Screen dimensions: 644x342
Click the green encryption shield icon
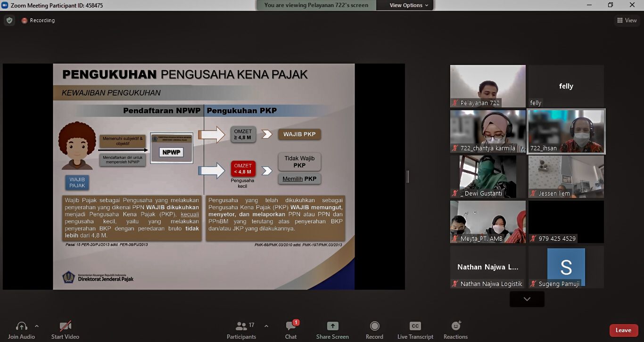9,21
